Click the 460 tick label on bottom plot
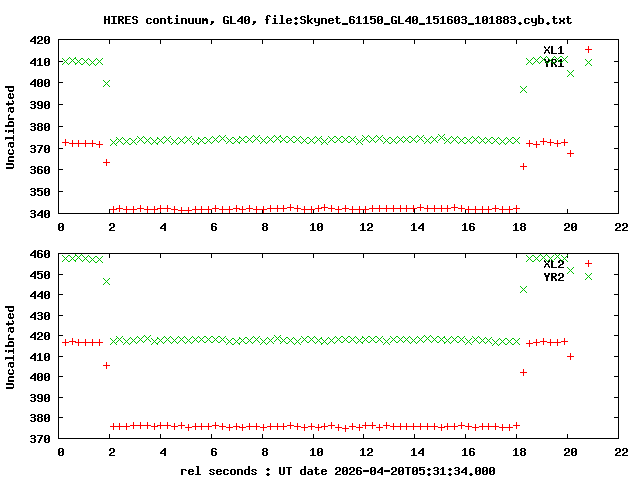The width and height of the screenshot is (640, 480). coord(41,255)
